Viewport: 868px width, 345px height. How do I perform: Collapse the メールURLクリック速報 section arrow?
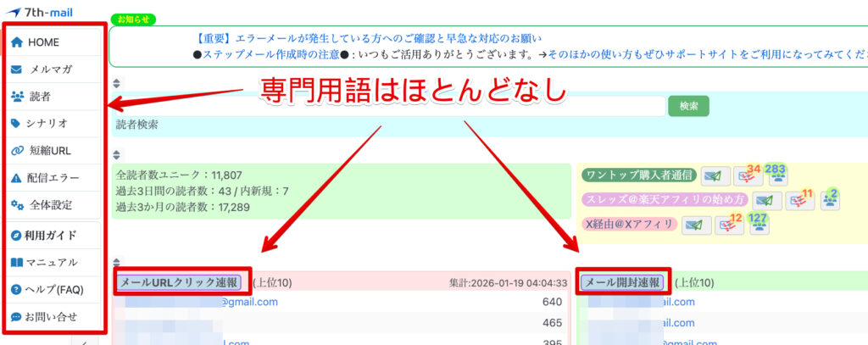[117, 263]
